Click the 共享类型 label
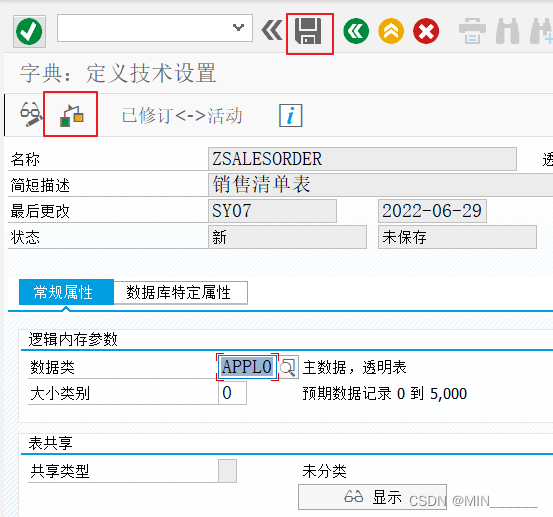The width and height of the screenshot is (553, 517). (x=60, y=472)
